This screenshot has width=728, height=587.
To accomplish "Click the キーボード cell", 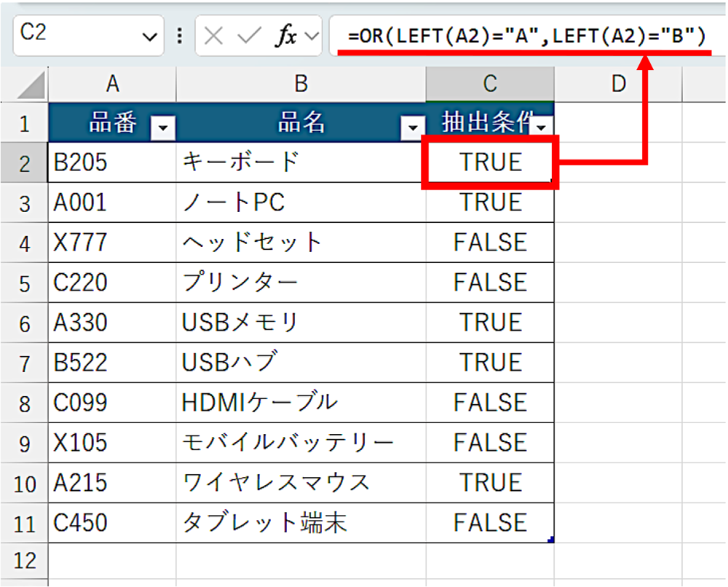I will 301,162.
